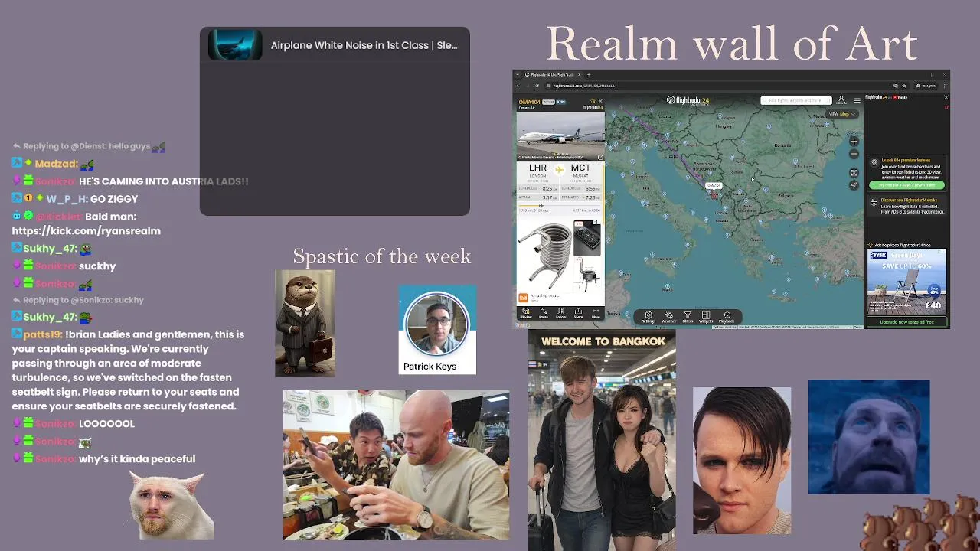Click the MCT arrival airport code

point(580,168)
